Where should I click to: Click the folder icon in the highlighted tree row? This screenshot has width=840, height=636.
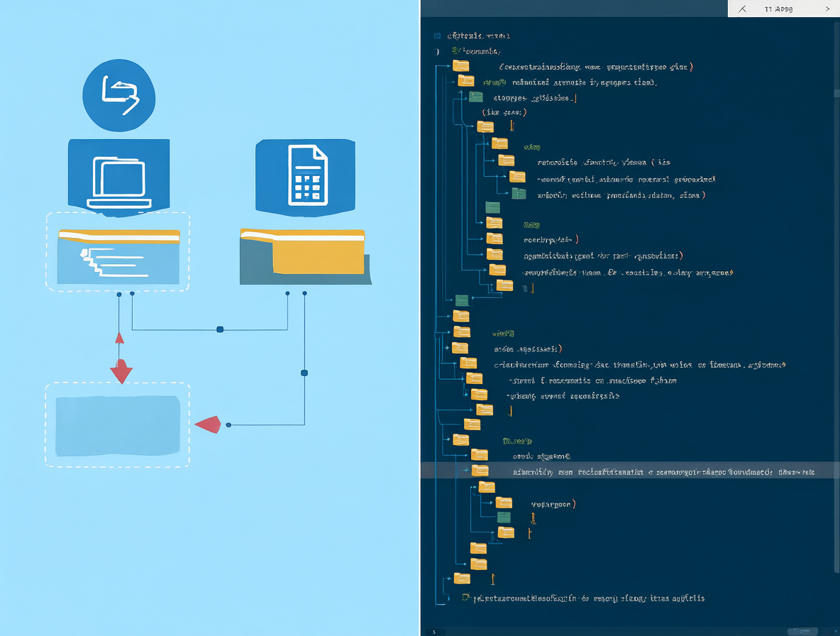(x=480, y=471)
